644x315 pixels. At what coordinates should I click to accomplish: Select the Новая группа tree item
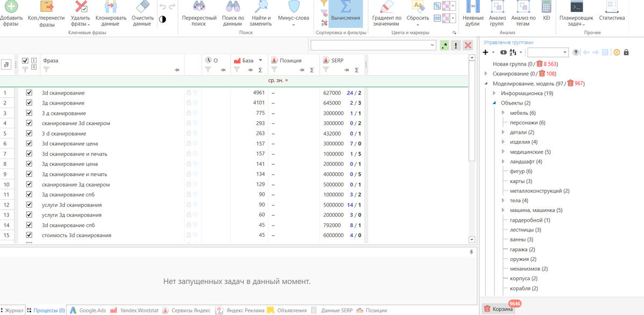525,64
